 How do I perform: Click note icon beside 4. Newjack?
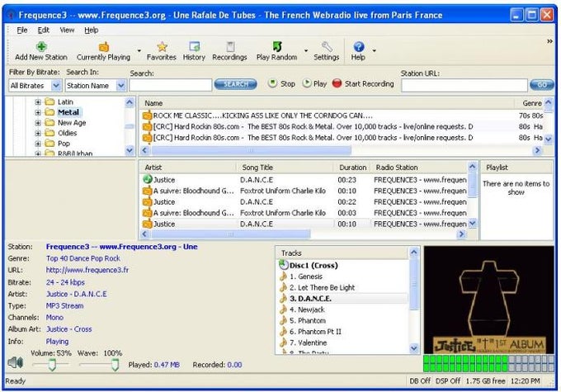click(x=283, y=309)
